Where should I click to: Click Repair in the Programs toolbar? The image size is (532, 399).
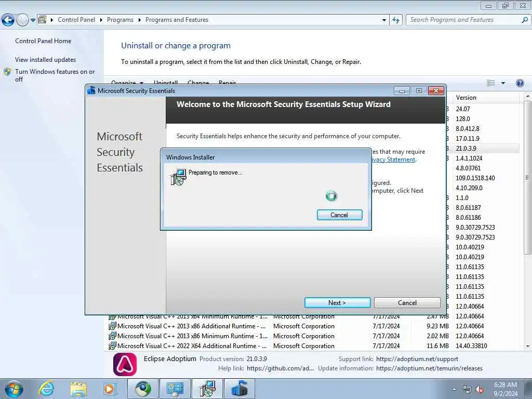click(228, 83)
